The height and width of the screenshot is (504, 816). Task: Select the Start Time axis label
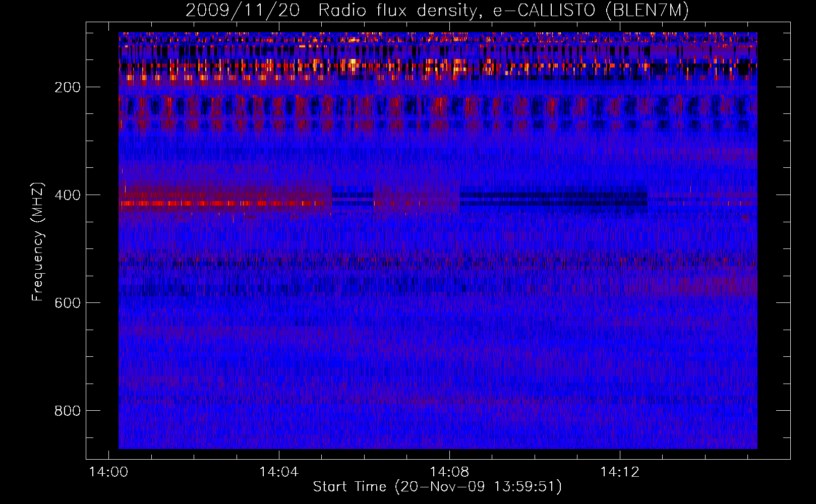[437, 487]
